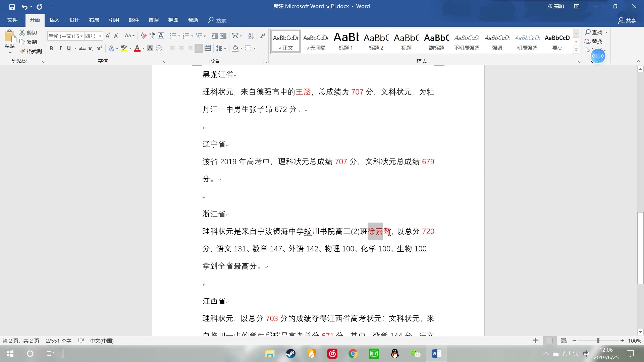Apply superscript x² formatting
Viewport: 644px width, 362px height.
99,49
